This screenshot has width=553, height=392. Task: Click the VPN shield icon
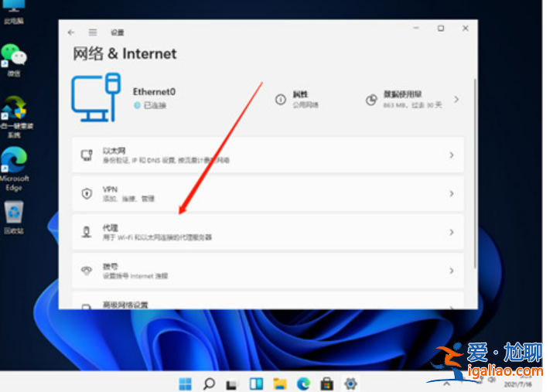pyautogui.click(x=87, y=193)
